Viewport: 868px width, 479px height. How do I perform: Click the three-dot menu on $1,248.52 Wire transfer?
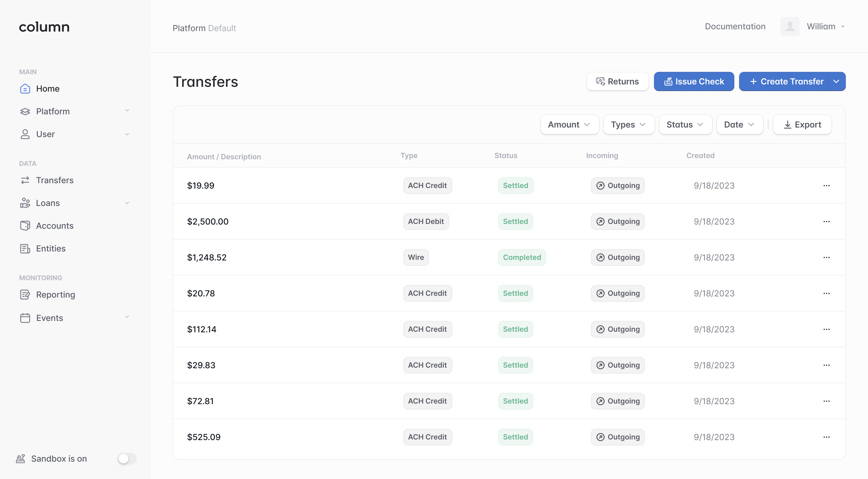tap(827, 257)
